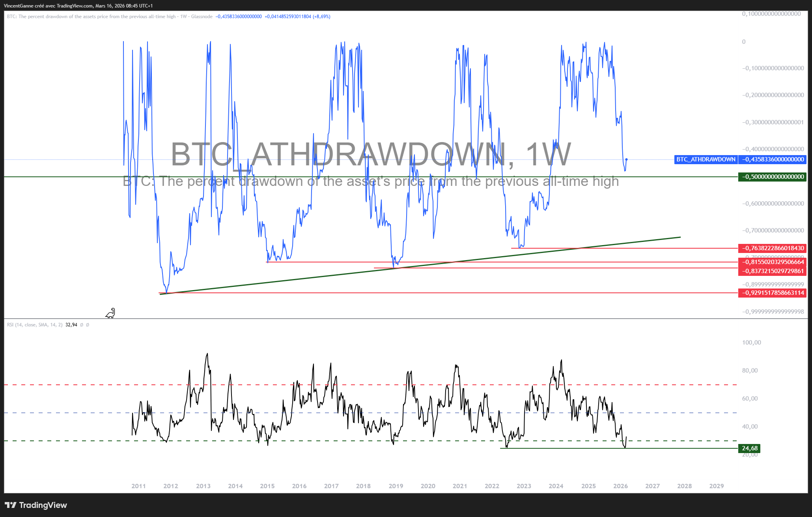
Task: Click the red -0,7638 price level label
Action: (x=772, y=248)
